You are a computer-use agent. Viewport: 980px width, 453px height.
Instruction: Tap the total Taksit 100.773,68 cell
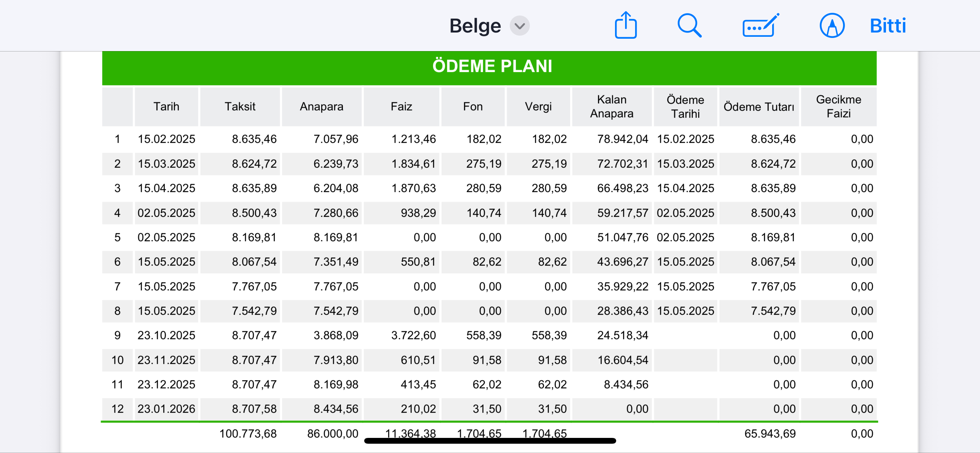point(248,433)
